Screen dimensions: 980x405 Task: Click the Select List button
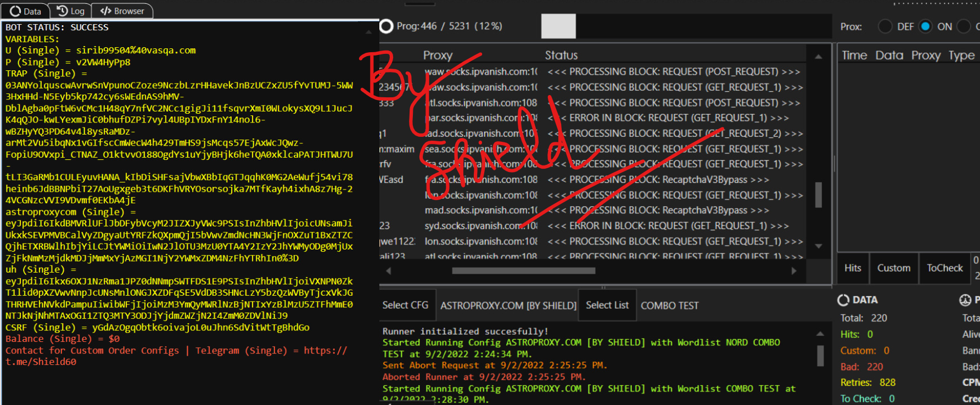point(607,305)
